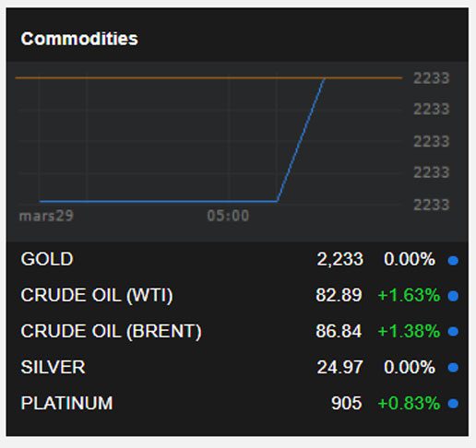The width and height of the screenshot is (476, 448).
Task: Click the mars29 date label on chart
Action: coord(46,216)
